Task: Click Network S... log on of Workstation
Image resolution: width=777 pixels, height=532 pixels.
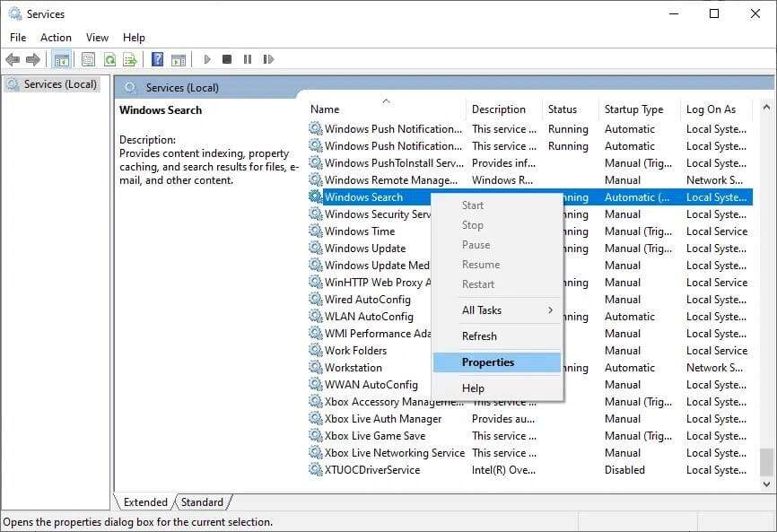Action: 714,368
